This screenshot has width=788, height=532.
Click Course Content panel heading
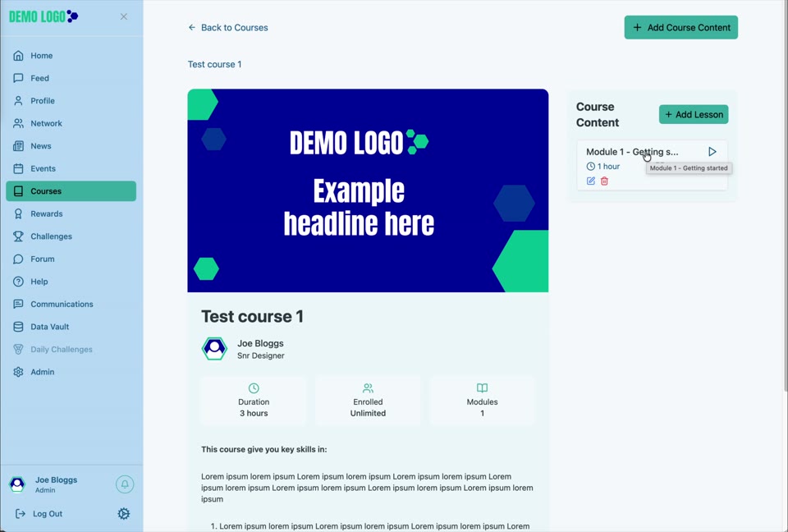[x=598, y=115]
